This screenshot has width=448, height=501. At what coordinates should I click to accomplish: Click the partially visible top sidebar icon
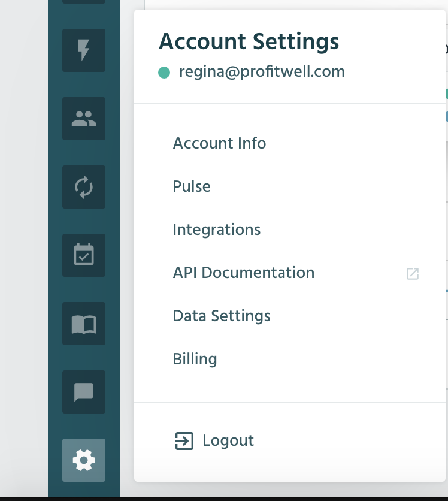(84, 2)
